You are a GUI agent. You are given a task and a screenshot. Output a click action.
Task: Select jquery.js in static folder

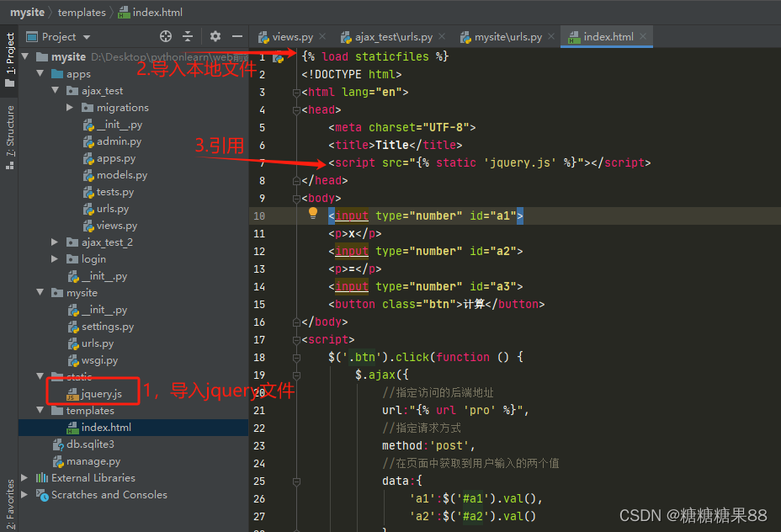(94, 394)
